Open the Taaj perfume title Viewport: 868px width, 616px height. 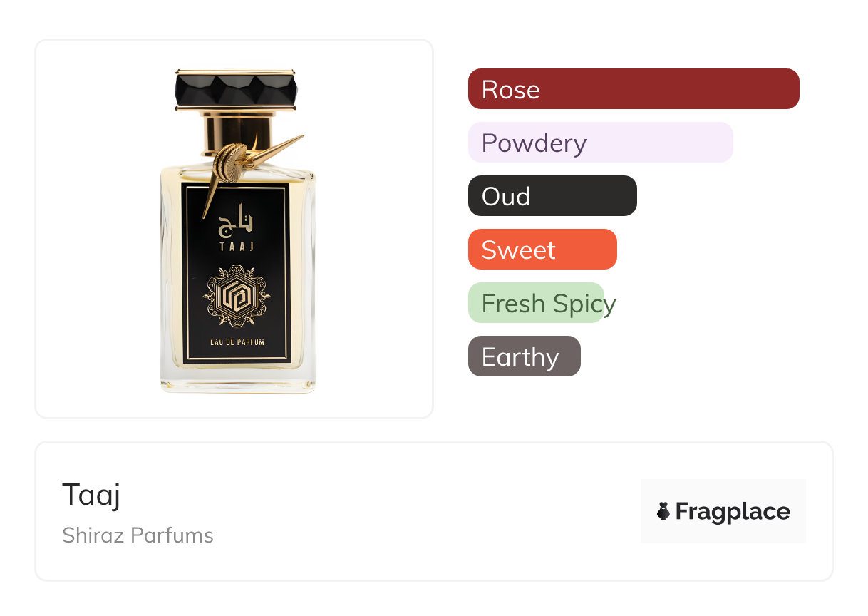coord(91,494)
